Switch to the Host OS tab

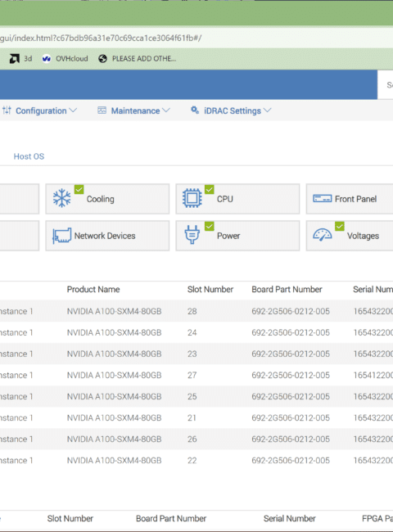29,156
